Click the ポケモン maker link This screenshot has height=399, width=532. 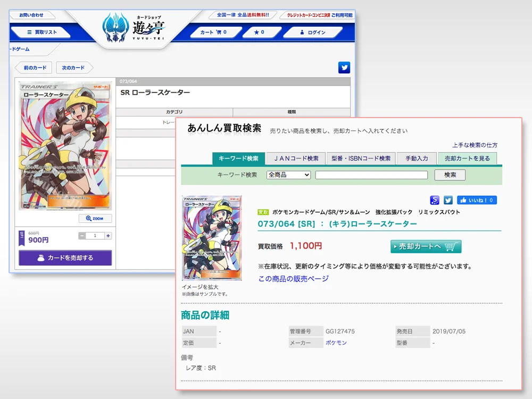(x=336, y=343)
